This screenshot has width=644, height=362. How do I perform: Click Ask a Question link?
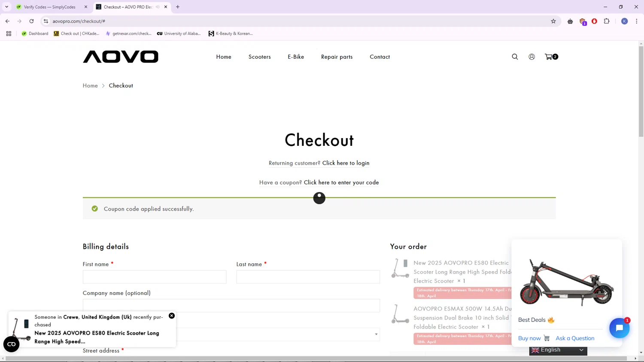pyautogui.click(x=575, y=338)
